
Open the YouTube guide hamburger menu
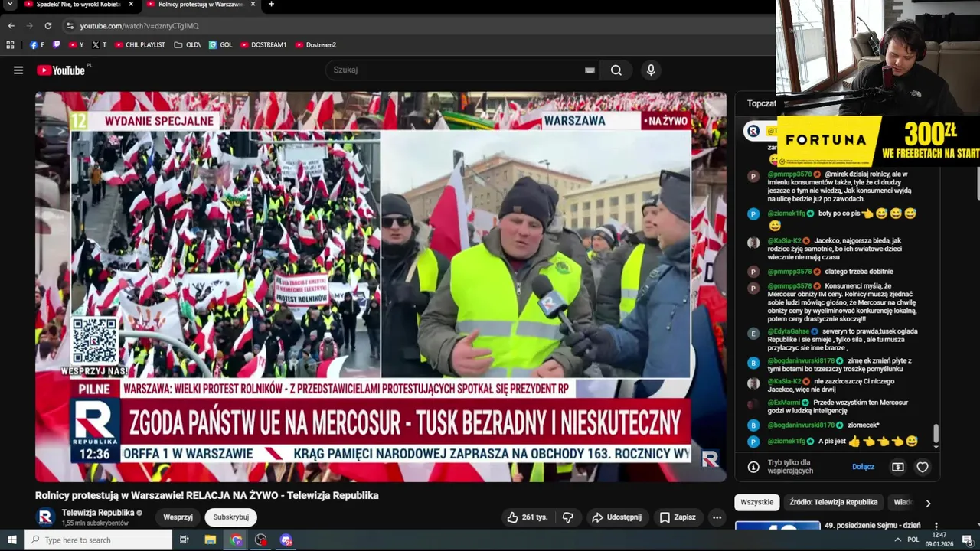[x=18, y=70]
